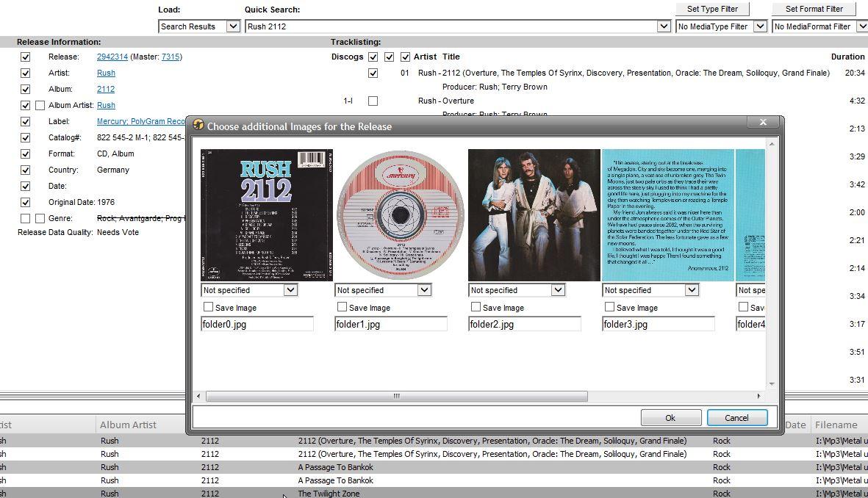Screen dimensions: 868x498
Task: Click the Set Format Filter button
Action: (x=814, y=9)
